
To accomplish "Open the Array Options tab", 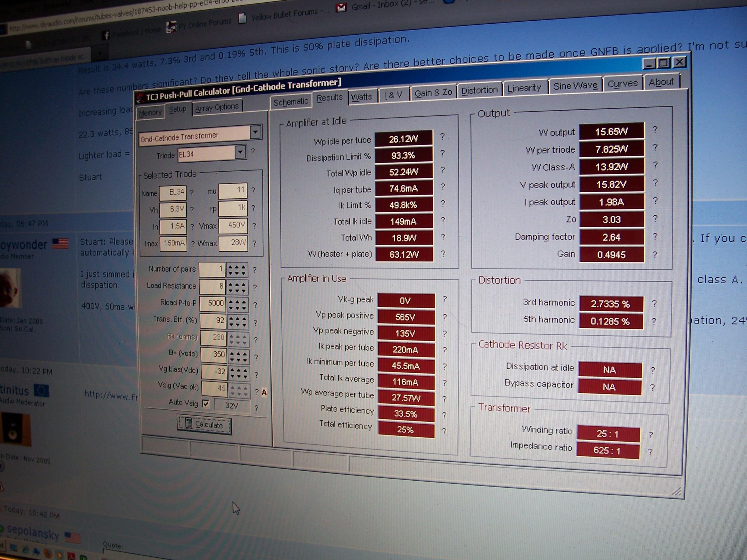I will 217,107.
